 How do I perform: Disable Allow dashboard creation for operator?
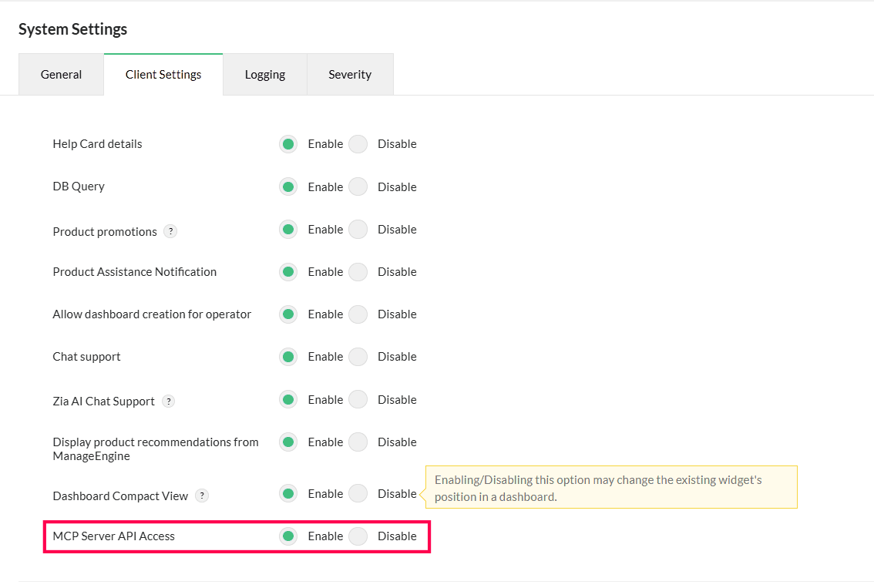(358, 314)
